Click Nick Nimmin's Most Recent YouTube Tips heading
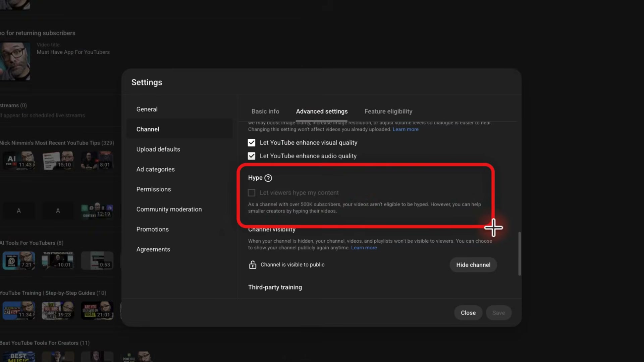Screen dimensions: 644x362 click(57, 143)
